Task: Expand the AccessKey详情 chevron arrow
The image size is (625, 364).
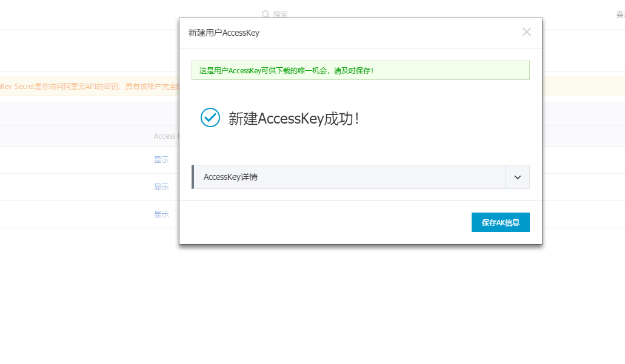Action: [517, 177]
